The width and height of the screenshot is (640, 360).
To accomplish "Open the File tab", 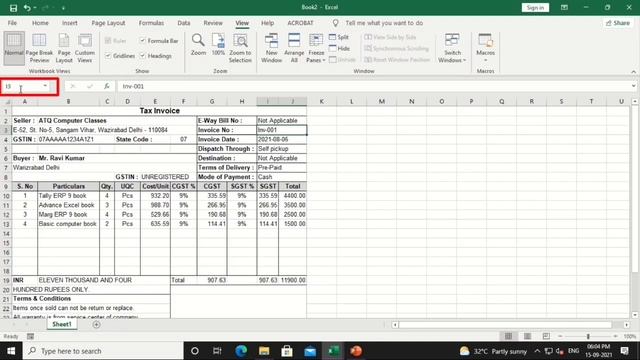I will [12, 23].
